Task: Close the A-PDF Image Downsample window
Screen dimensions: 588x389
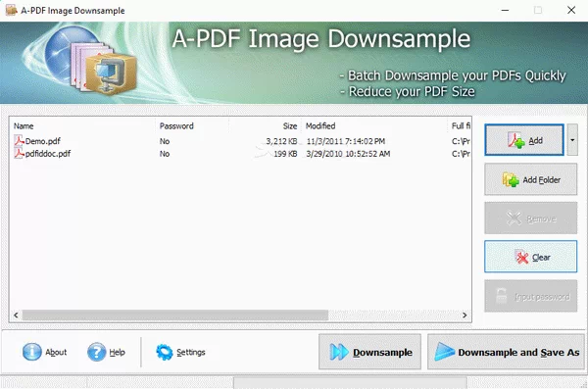Action: point(571,10)
